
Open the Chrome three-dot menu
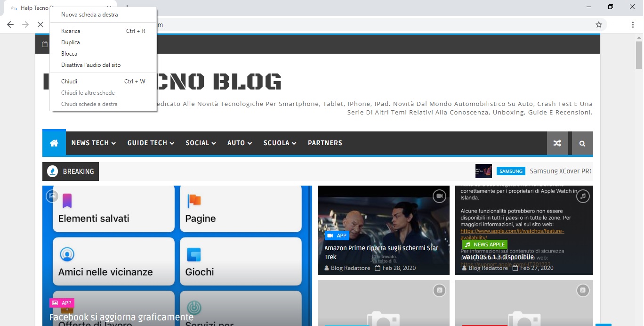(x=633, y=24)
